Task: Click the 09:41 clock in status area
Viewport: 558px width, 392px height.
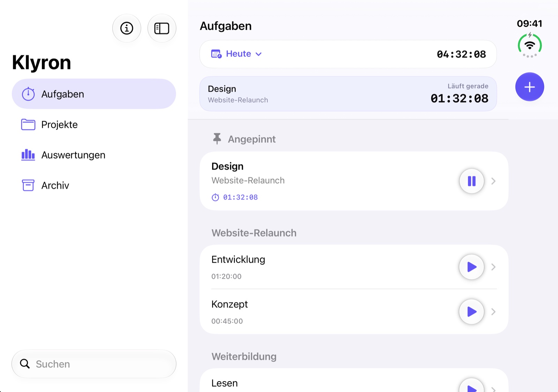Action: 529,23
